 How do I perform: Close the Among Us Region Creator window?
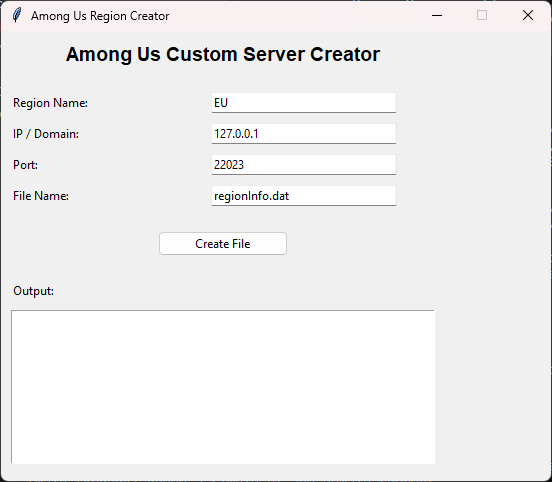pyautogui.click(x=528, y=15)
